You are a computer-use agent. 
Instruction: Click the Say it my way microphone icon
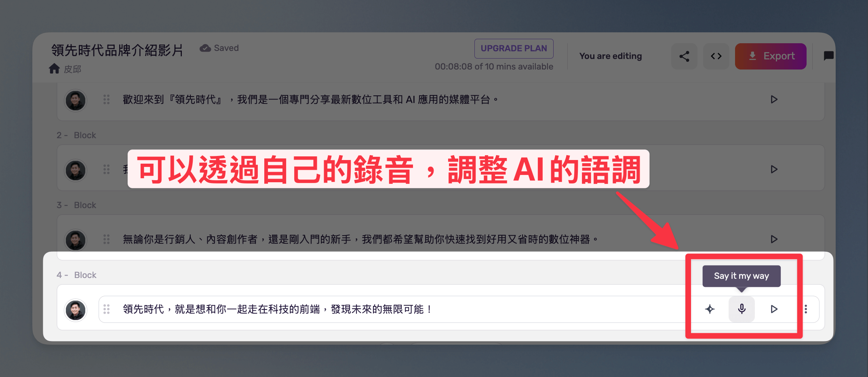(x=742, y=309)
